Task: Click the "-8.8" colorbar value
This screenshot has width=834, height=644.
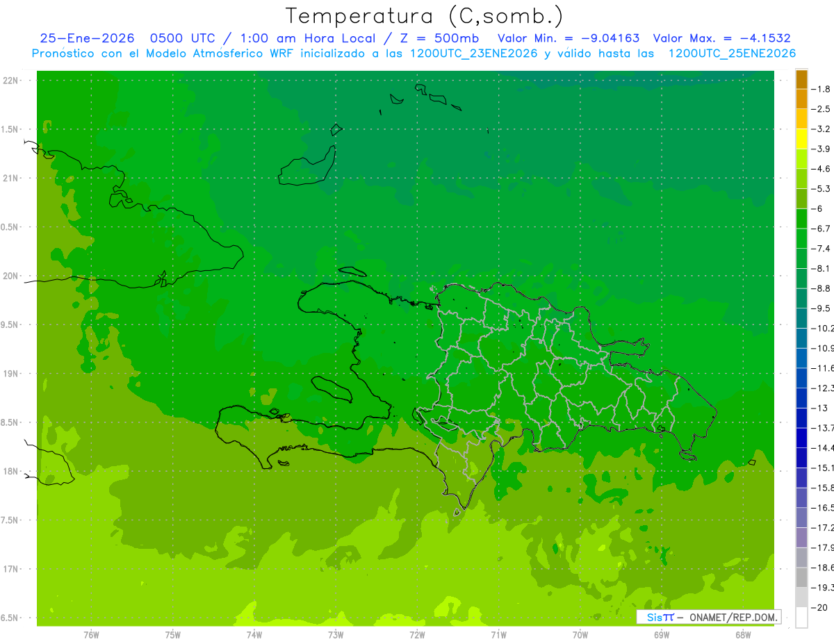Action: pos(821,288)
